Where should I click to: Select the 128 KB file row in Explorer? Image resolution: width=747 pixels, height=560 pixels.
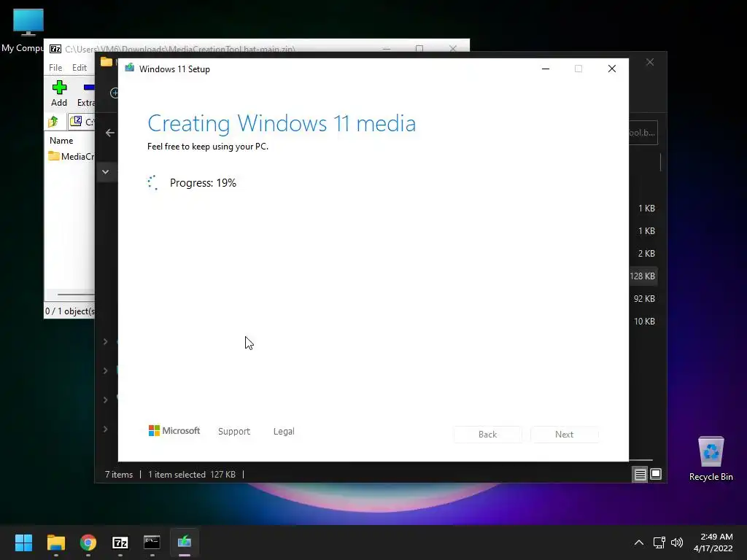point(643,276)
